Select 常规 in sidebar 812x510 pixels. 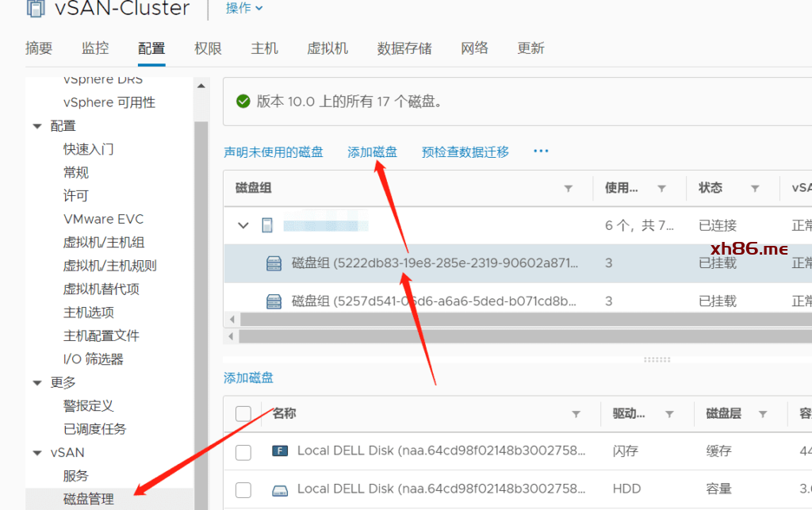click(x=76, y=172)
